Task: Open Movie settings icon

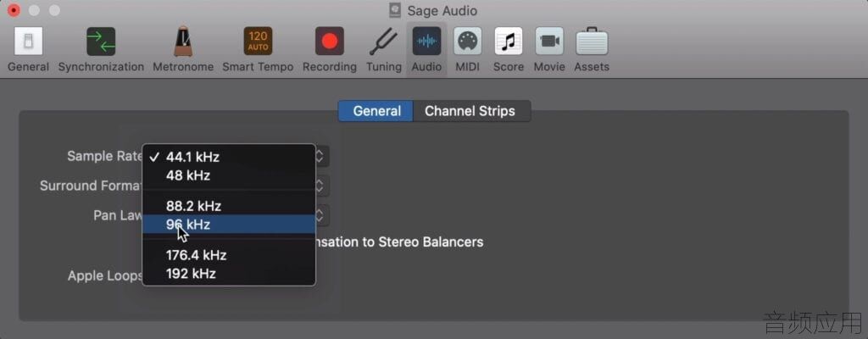Action: [549, 42]
